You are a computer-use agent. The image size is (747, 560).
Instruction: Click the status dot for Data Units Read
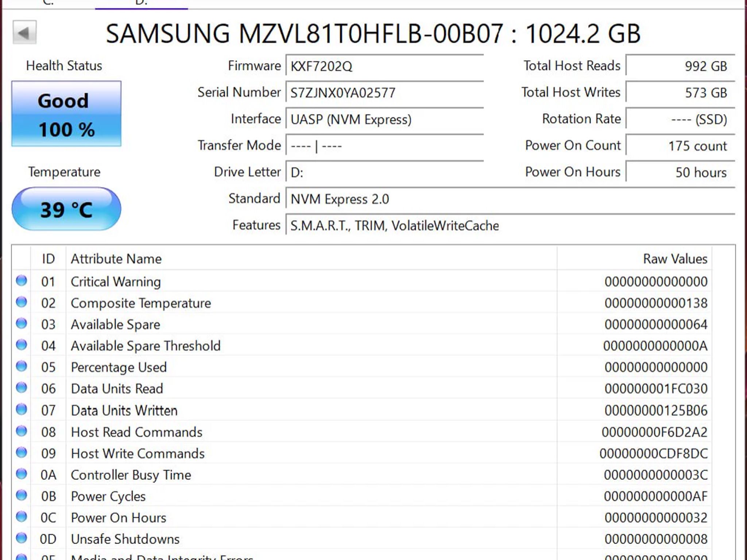(22, 388)
